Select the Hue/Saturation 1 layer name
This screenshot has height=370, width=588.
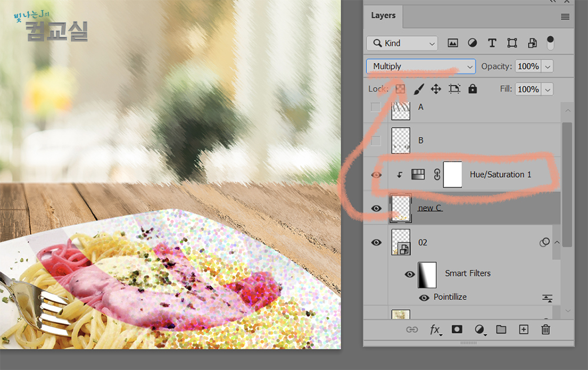(500, 175)
